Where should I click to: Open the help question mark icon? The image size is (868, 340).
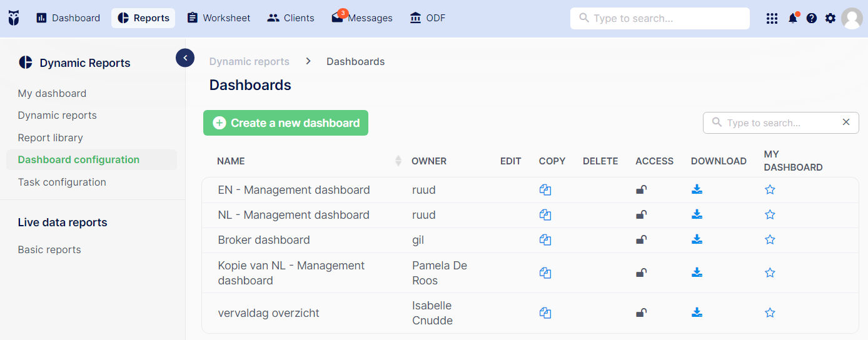click(812, 19)
